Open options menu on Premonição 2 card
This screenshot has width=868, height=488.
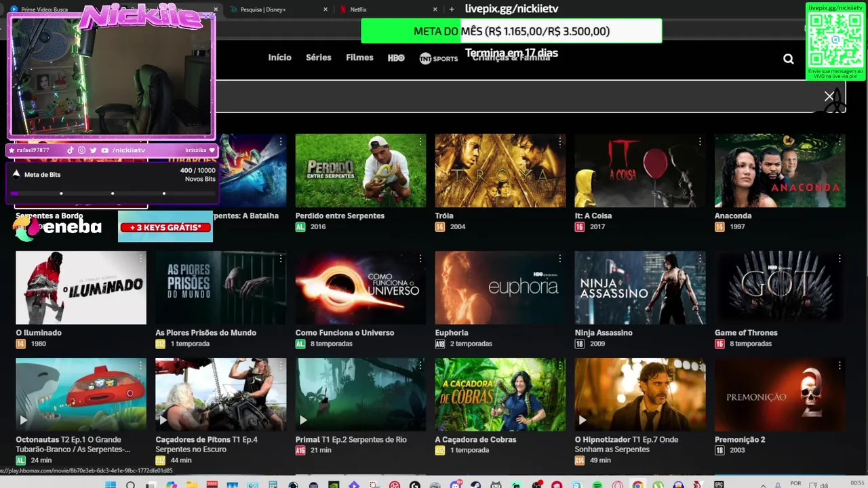pyautogui.click(x=840, y=365)
